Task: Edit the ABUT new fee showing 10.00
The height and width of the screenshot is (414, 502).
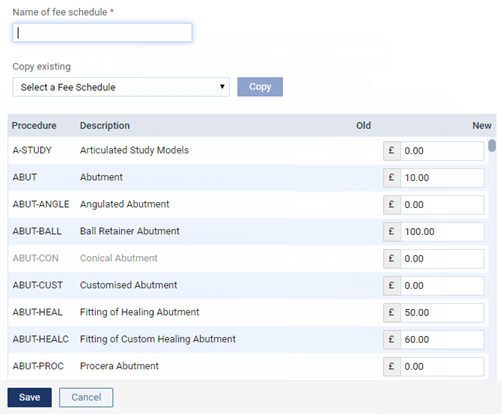Action: click(442, 178)
